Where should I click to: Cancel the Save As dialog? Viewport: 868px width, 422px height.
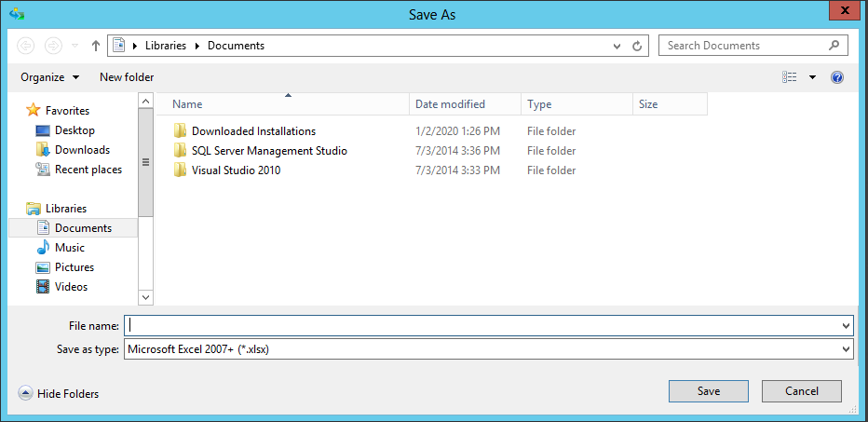(x=801, y=391)
